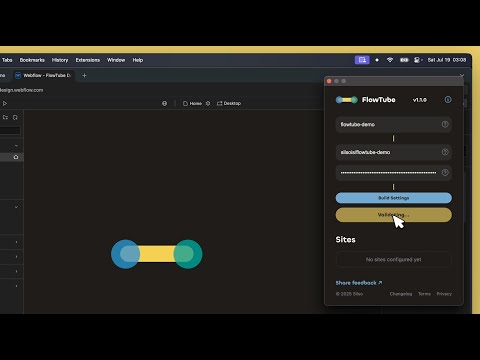This screenshot has width=480, height=360.
Task: Click help icon in flowtube-demo field
Action: [445, 124]
